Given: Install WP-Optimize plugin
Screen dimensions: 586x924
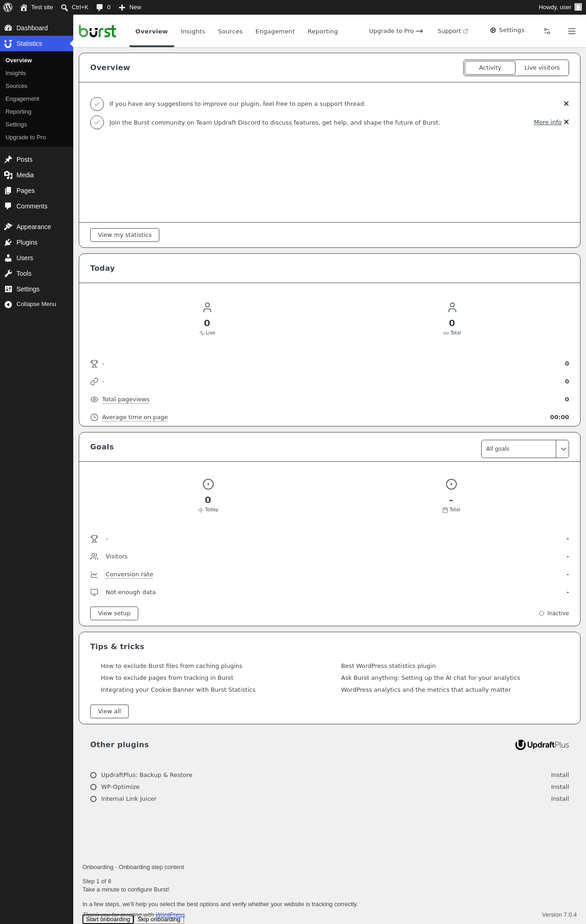Looking at the screenshot, I should (560, 787).
